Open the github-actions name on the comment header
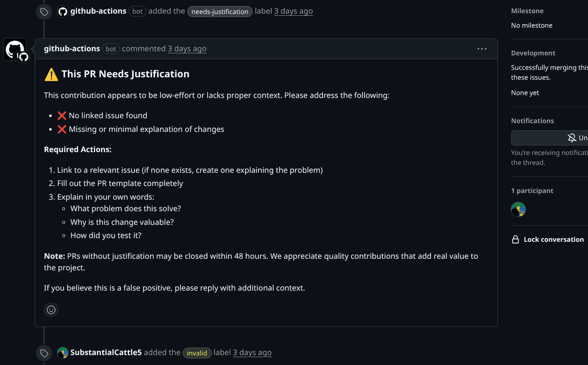The width and height of the screenshot is (588, 365). pyautogui.click(x=72, y=49)
